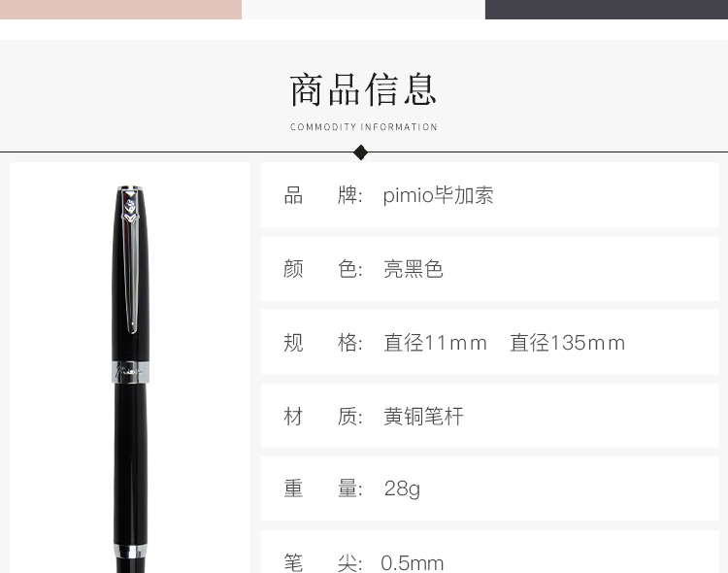Select the white middle color strip
The image size is (728, 573).
pyautogui.click(x=364, y=10)
